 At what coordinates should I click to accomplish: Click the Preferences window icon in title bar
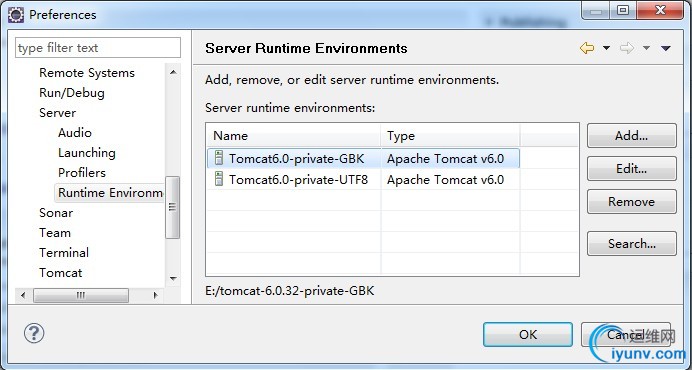coord(16,15)
